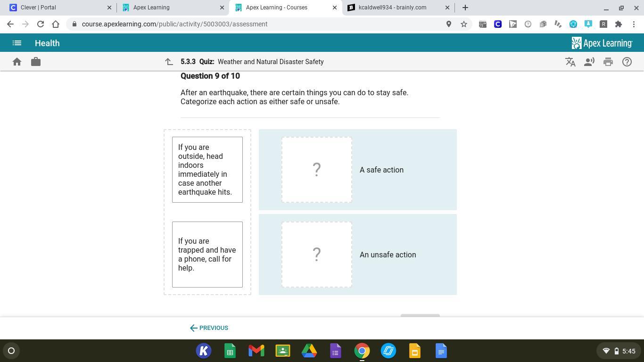
Task: Click the PREVIOUS question link
Action: pyautogui.click(x=209, y=328)
